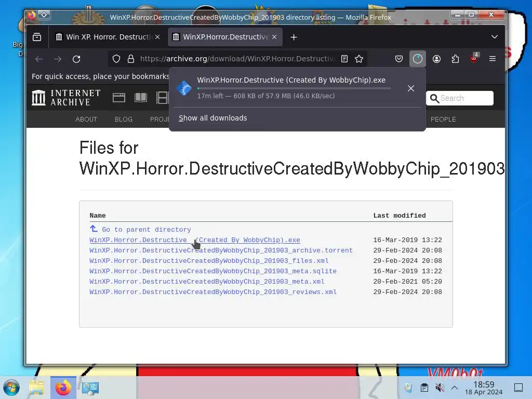The image size is (532, 399).
Task: Open File Explorer from the taskbar
Action: 36,388
